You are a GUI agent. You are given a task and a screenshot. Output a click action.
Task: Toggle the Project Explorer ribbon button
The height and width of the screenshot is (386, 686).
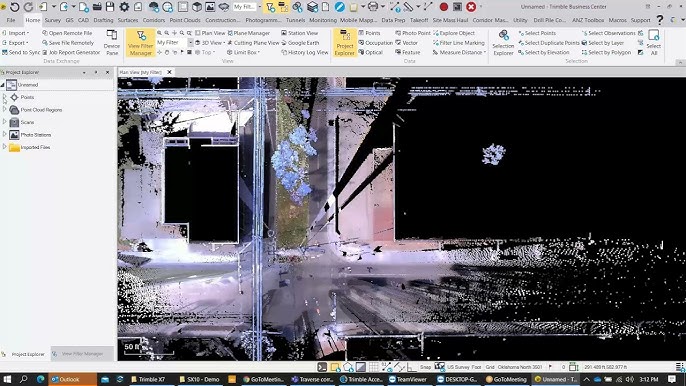click(x=344, y=43)
